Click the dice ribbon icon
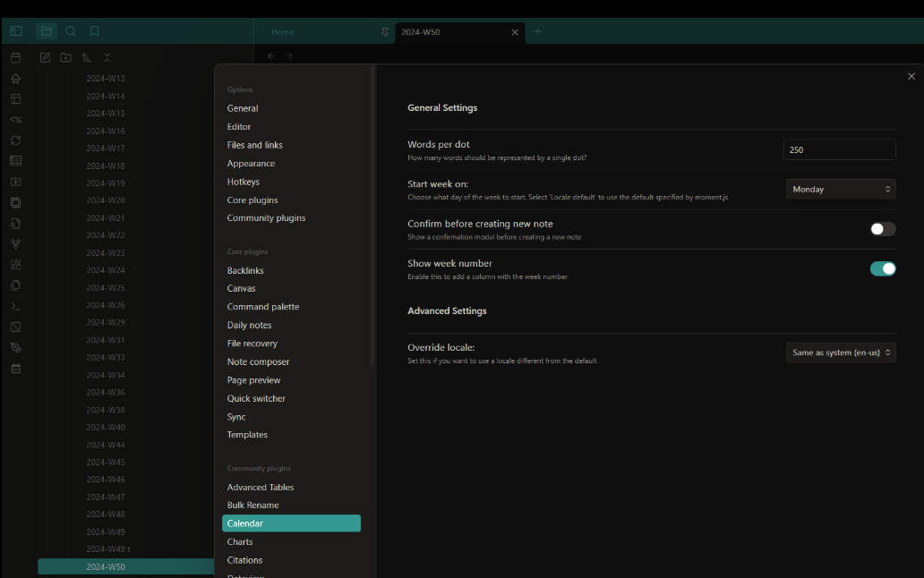The image size is (924, 578). point(16,327)
